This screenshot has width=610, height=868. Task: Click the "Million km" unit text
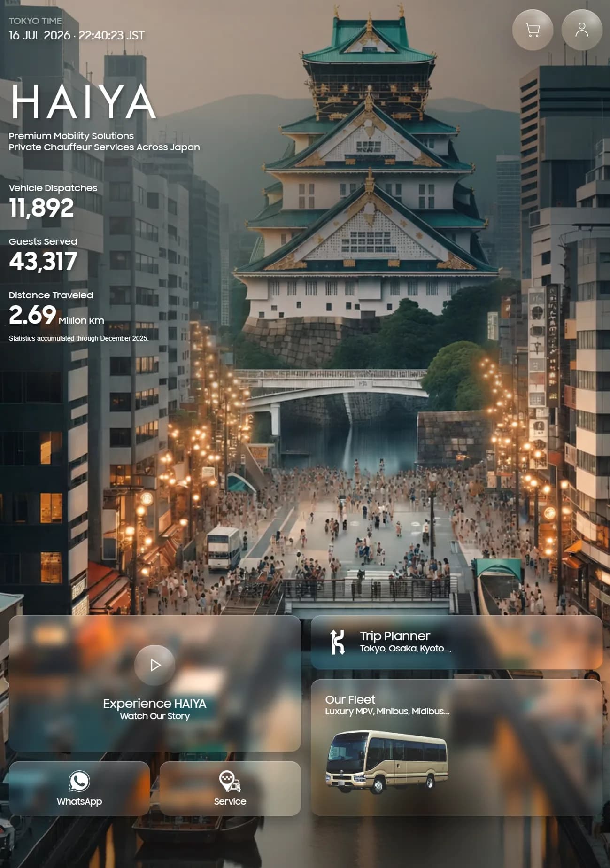click(x=81, y=320)
